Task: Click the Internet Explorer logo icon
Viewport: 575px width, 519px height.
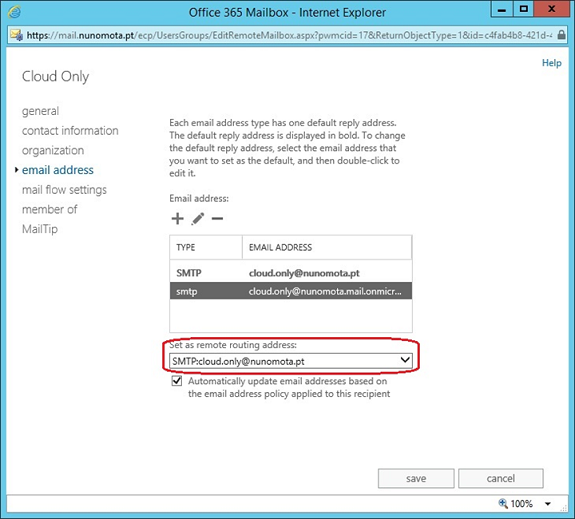Action: [14, 12]
